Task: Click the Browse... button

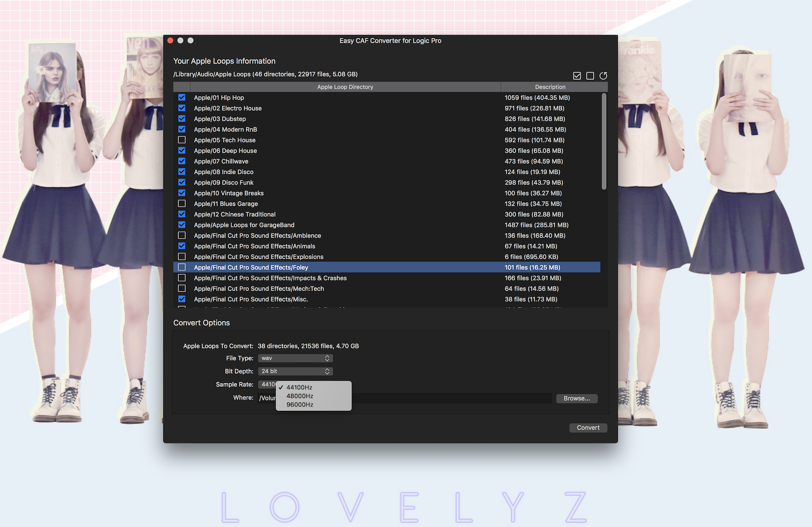Action: 576,399
